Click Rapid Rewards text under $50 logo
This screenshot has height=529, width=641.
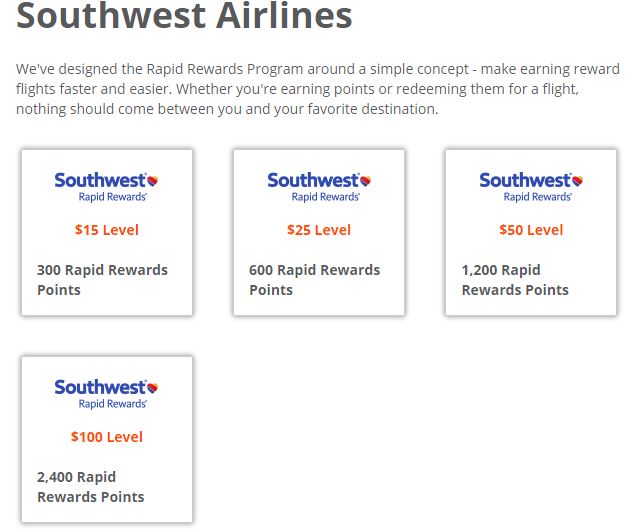(x=538, y=197)
